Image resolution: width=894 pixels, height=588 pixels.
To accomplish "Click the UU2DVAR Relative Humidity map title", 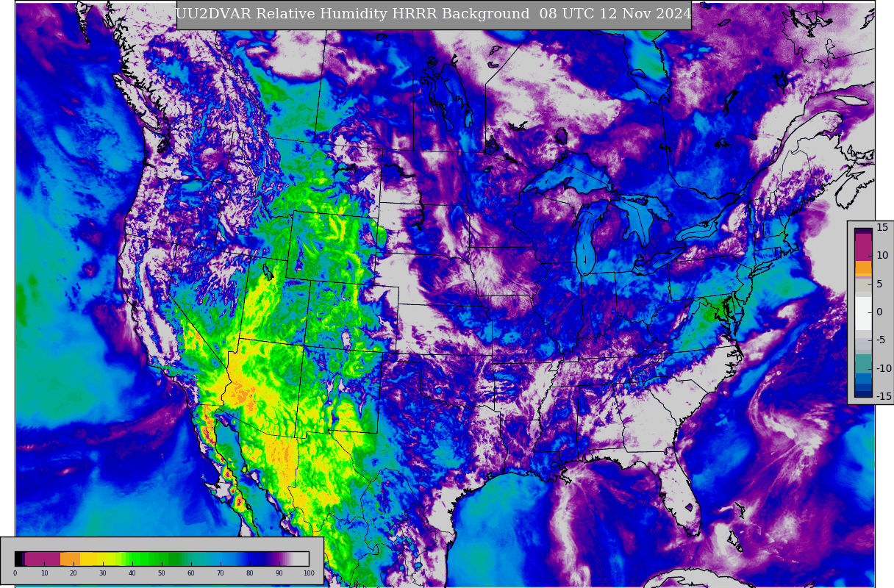I will click(x=434, y=14).
